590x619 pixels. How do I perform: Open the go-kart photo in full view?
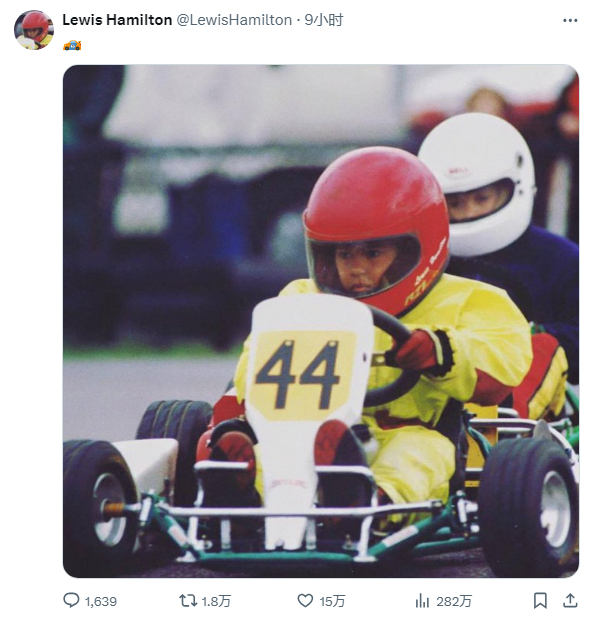click(321, 321)
